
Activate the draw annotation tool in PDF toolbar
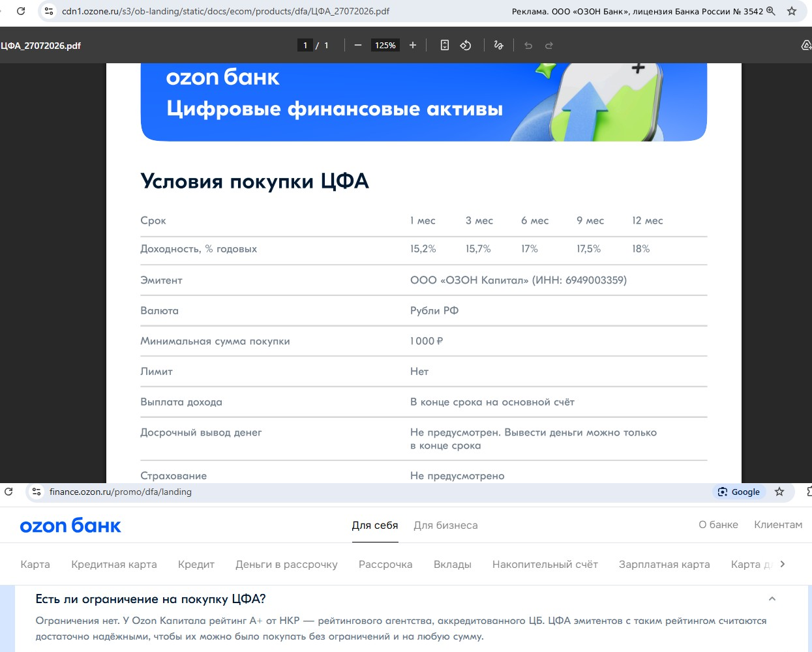(499, 45)
